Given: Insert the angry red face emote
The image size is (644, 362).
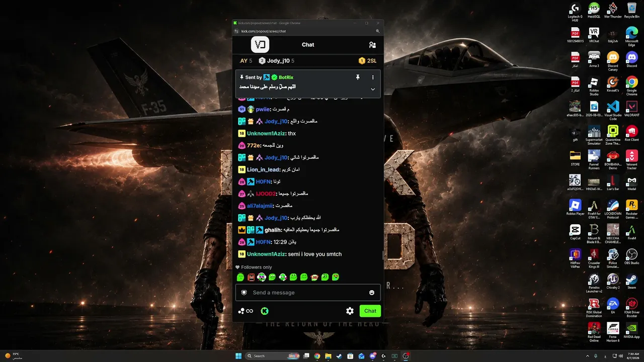Looking at the screenshot, I should (x=251, y=277).
